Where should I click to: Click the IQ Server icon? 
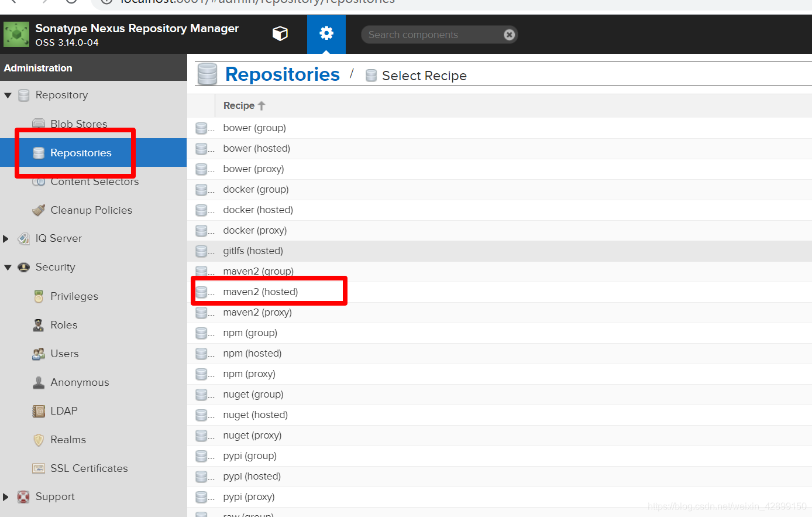(x=23, y=239)
